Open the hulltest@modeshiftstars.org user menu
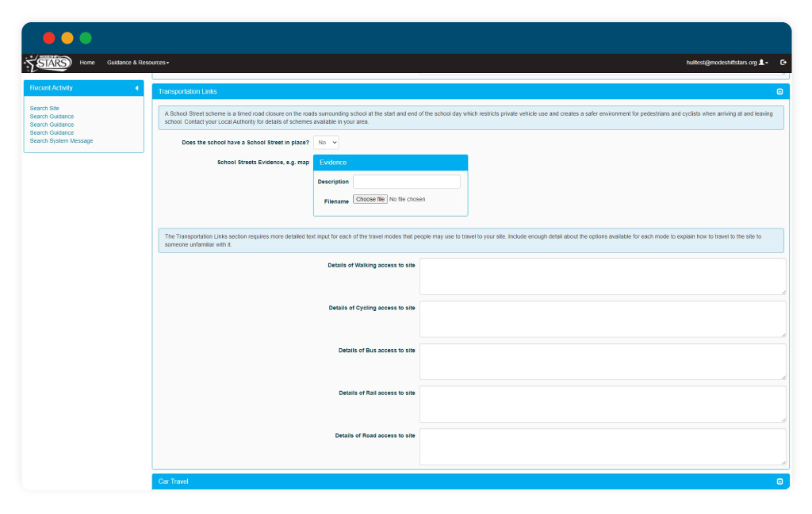The width and height of the screenshot is (812, 514). (x=727, y=63)
